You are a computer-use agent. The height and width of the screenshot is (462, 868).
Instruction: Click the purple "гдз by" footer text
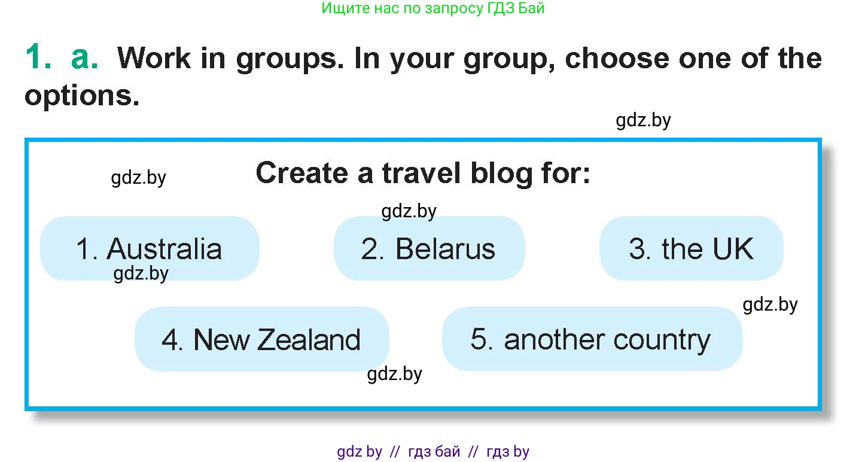[508, 452]
